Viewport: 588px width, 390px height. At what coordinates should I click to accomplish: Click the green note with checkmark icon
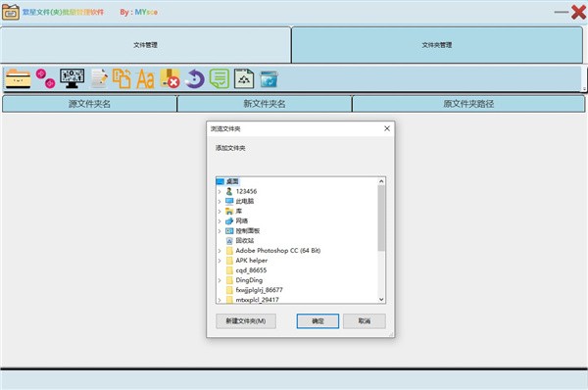coord(220,78)
